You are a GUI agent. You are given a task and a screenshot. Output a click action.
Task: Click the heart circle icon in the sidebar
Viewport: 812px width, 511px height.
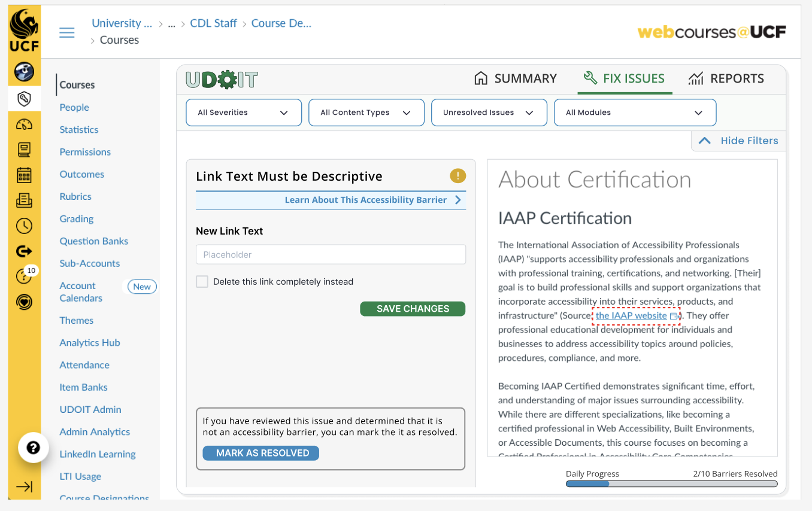tap(24, 302)
